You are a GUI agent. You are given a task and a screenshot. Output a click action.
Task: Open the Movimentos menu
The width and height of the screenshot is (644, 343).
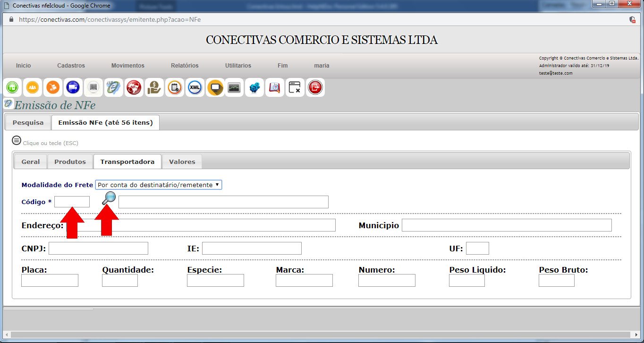tap(127, 66)
